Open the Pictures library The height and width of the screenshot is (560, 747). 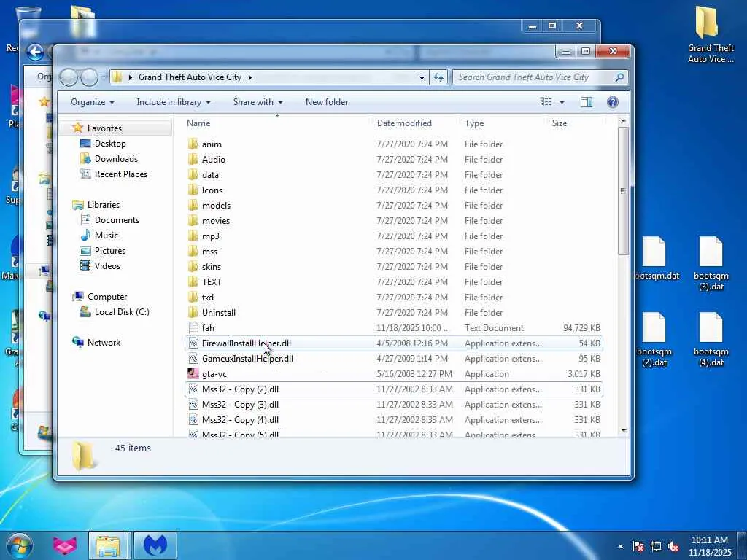click(x=110, y=251)
